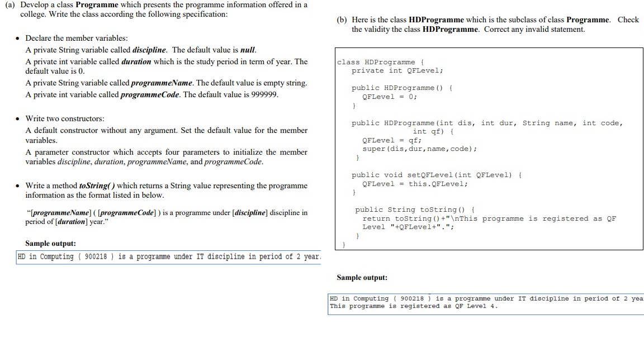Select the Sample output box in part (a)
644x362 pixels.
[x=168, y=256]
